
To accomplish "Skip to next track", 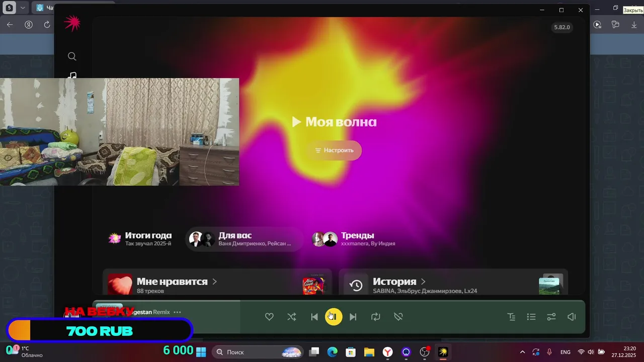I will 353,317.
